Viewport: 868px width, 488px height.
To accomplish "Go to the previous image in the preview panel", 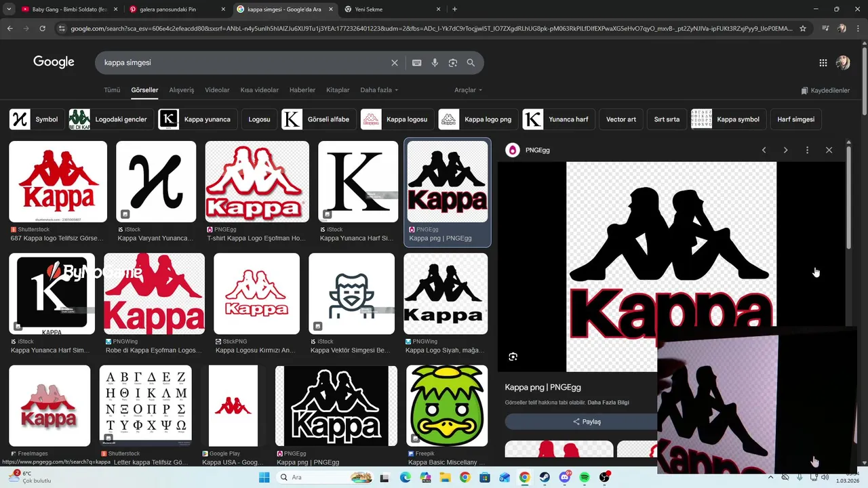I will [764, 150].
